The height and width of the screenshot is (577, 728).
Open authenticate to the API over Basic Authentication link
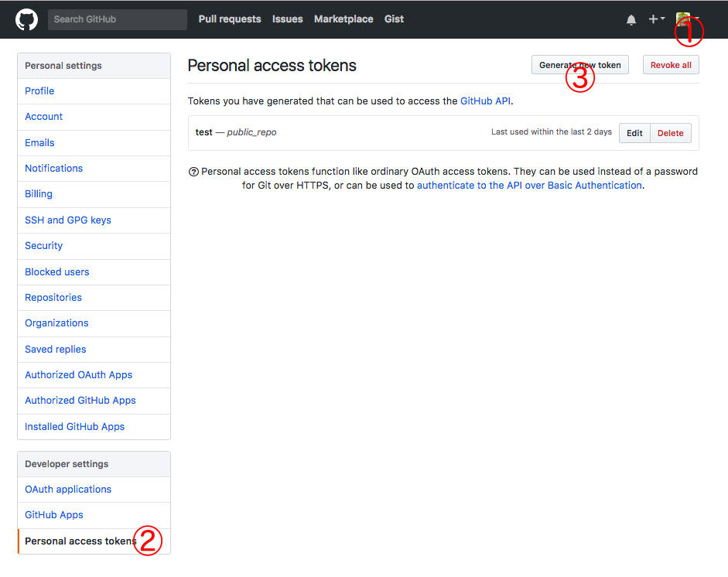pos(529,185)
